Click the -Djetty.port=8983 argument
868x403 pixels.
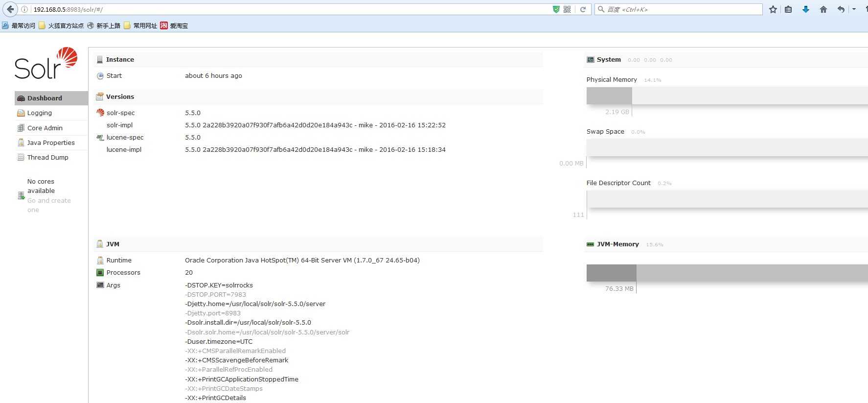click(213, 313)
